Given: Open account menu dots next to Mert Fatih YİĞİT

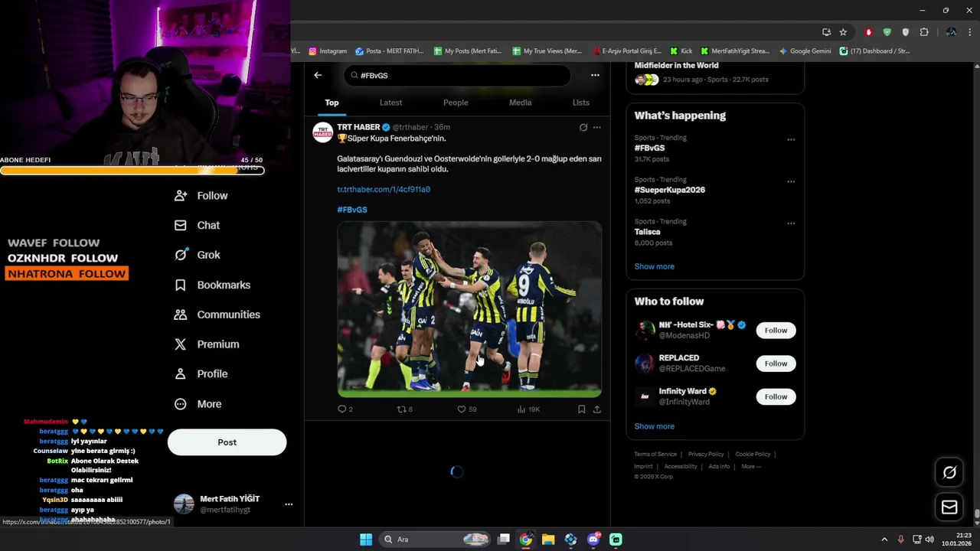Looking at the screenshot, I should pyautogui.click(x=289, y=504).
